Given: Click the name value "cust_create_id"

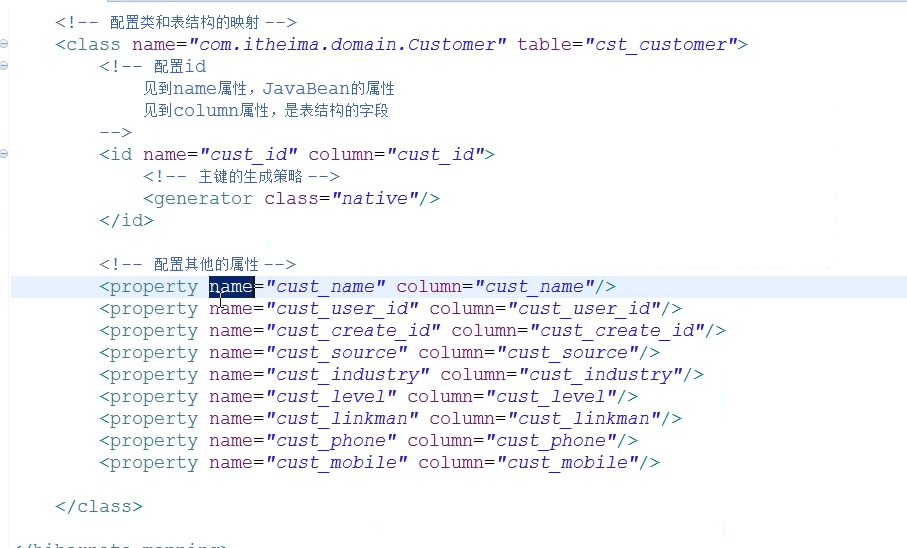Looking at the screenshot, I should point(353,330).
